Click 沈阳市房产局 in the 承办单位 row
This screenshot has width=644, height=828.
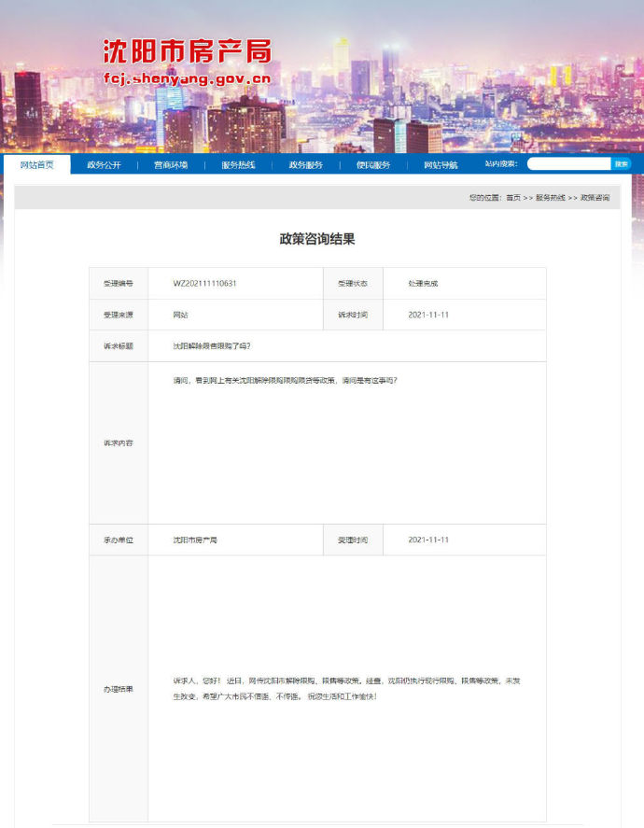195,540
